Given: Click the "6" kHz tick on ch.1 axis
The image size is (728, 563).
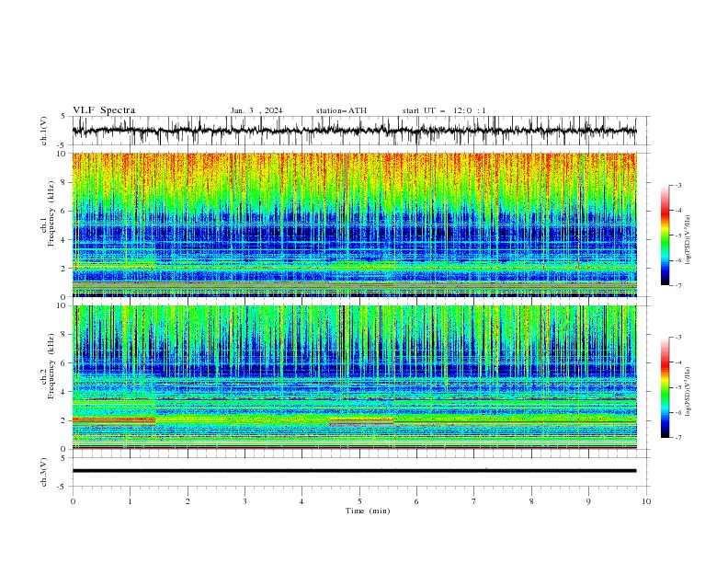Looking at the screenshot, I should click(64, 211).
